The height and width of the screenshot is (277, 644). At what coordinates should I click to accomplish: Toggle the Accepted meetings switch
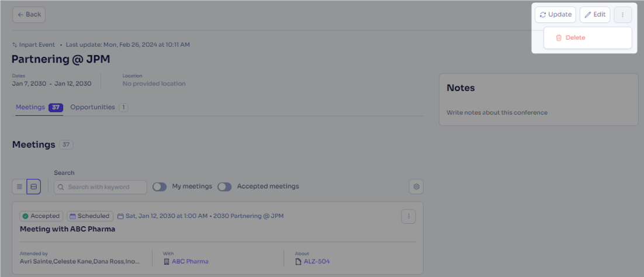tap(224, 186)
